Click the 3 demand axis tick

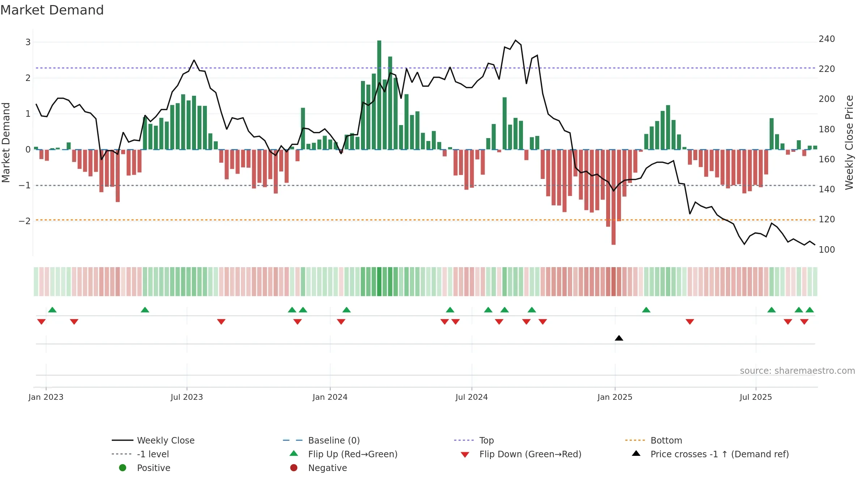click(28, 42)
